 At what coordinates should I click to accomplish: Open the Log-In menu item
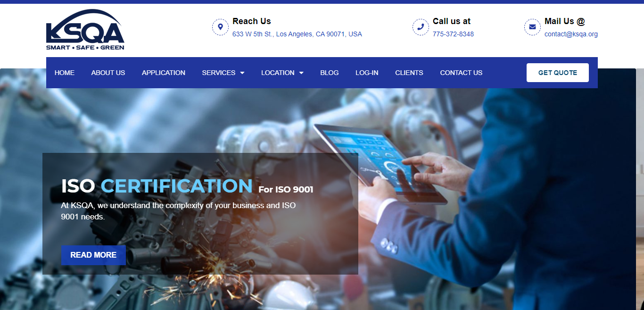[367, 73]
